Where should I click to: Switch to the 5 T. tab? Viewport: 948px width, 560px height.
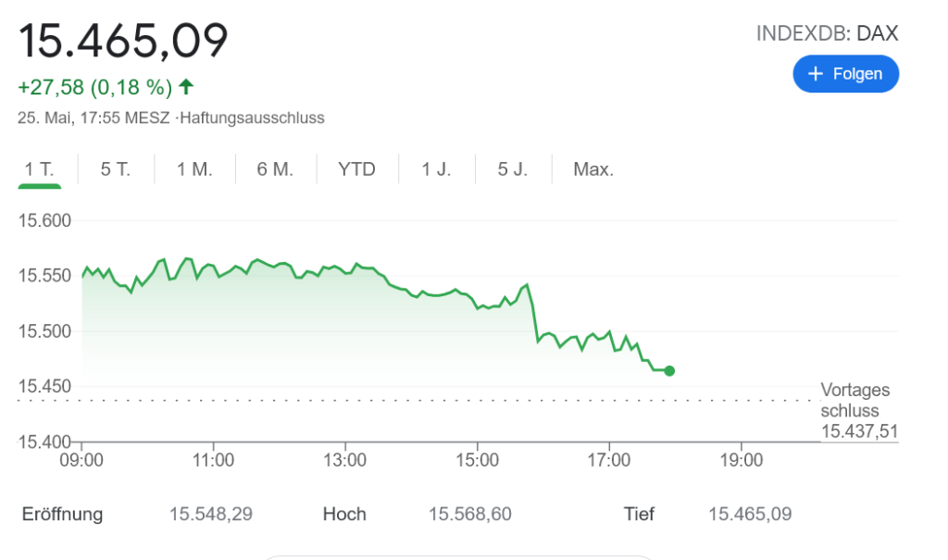click(116, 169)
